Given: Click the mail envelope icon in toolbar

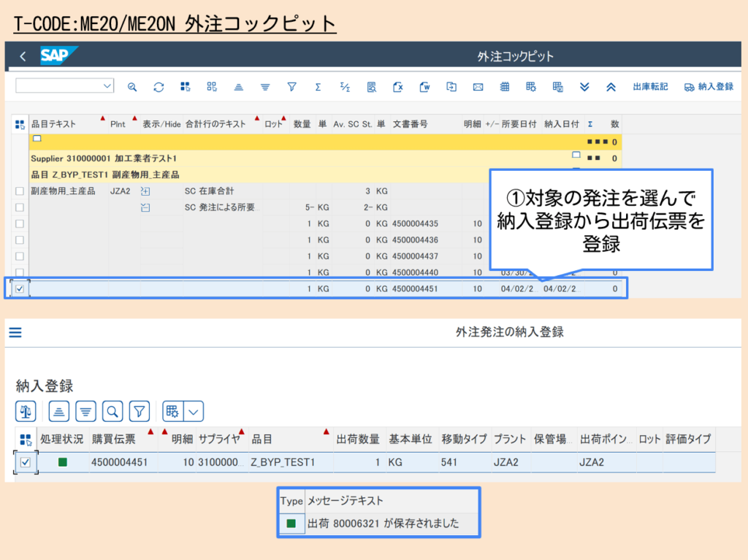Looking at the screenshot, I should (478, 87).
